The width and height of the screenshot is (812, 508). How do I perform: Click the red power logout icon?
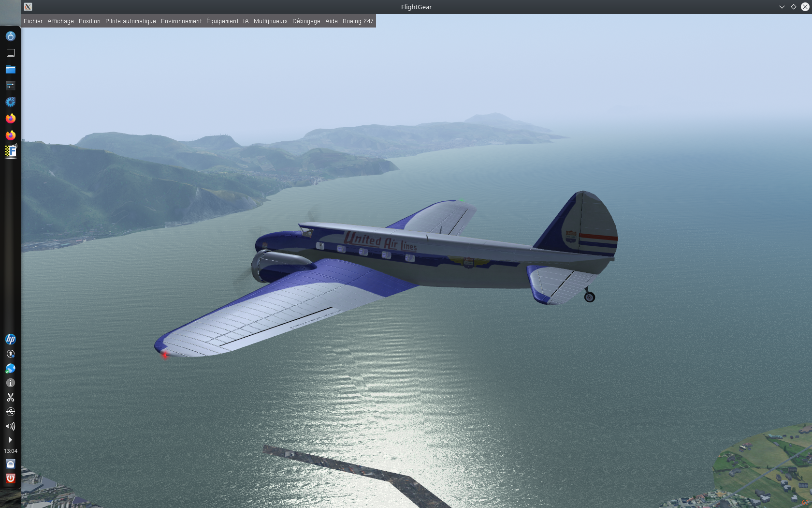point(10,478)
